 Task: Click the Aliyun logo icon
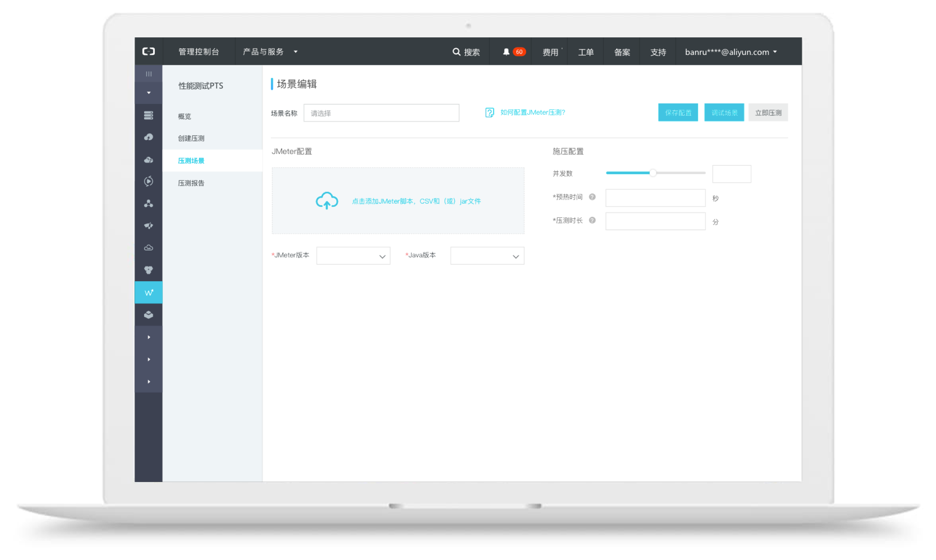(x=148, y=51)
